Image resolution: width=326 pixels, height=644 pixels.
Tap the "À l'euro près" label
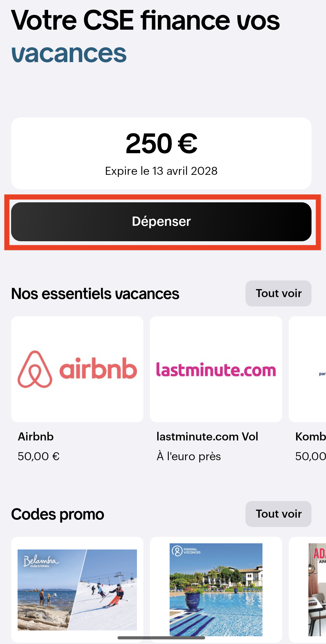(189, 456)
